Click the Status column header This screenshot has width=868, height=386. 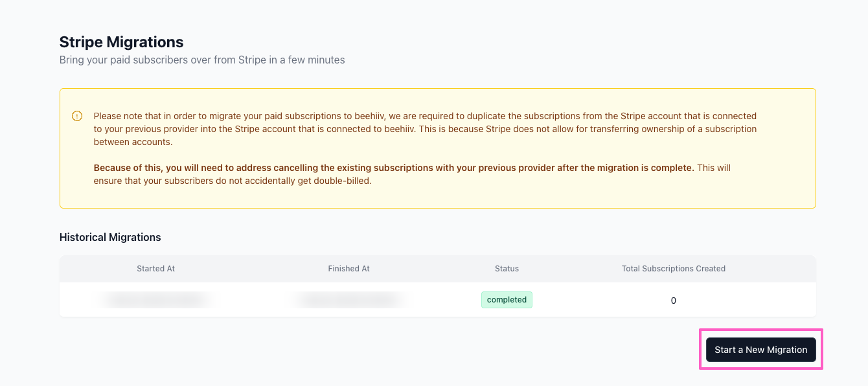point(507,268)
